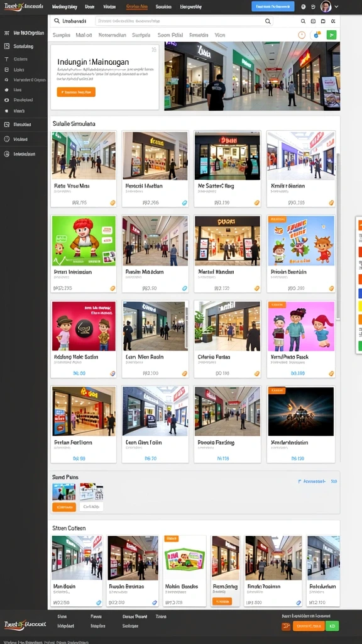
Task: Click the orange clock icon under the search bar
Action: click(302, 35)
